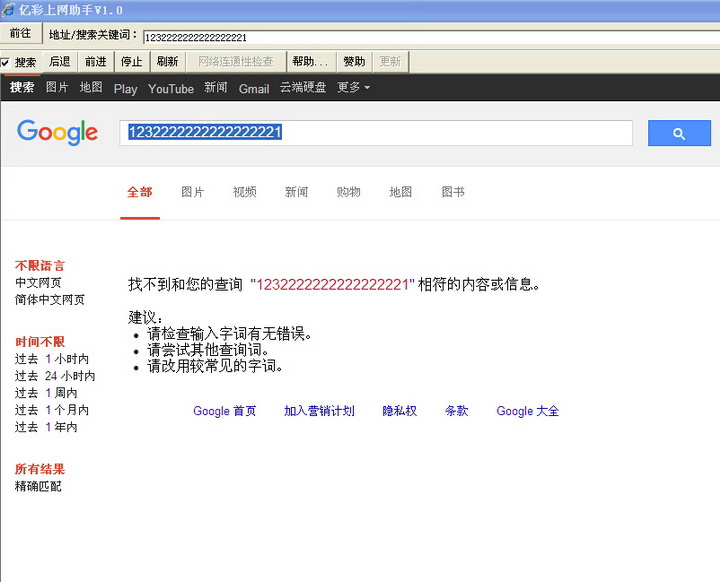Switch to the 新闻 results tab

(x=297, y=192)
